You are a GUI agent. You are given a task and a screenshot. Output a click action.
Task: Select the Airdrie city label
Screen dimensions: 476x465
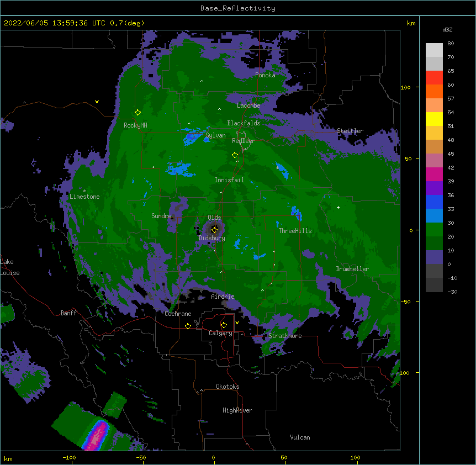(x=223, y=297)
